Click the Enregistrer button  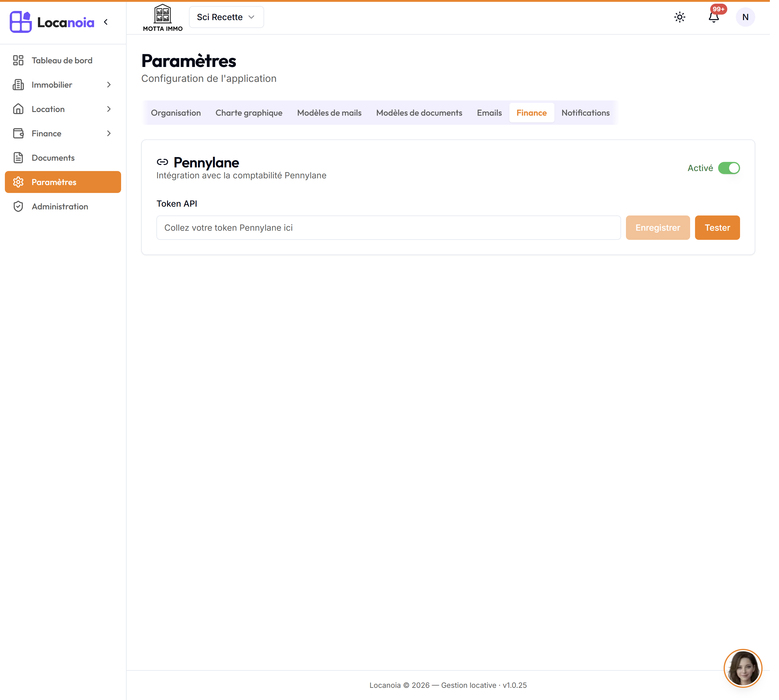[658, 228]
